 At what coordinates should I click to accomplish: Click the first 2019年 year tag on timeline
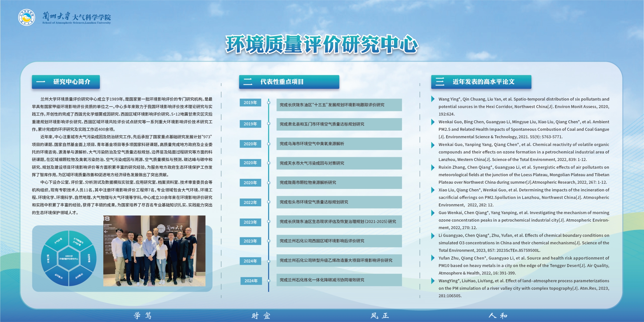click(x=250, y=103)
